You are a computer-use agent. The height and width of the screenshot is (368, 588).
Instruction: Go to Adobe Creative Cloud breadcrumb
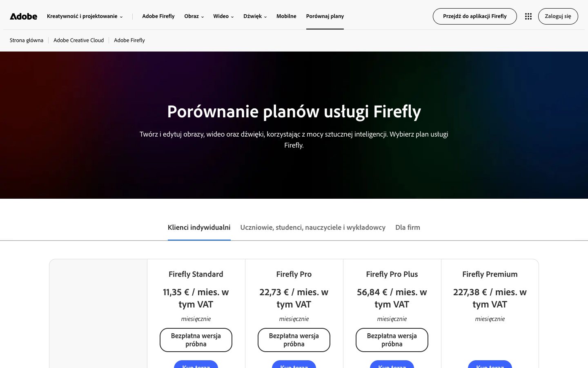(78, 40)
